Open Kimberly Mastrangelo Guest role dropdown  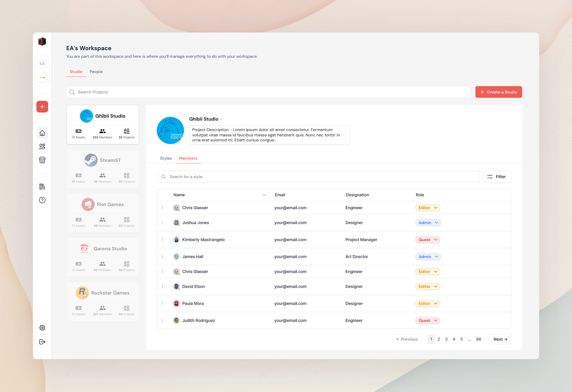click(x=428, y=240)
